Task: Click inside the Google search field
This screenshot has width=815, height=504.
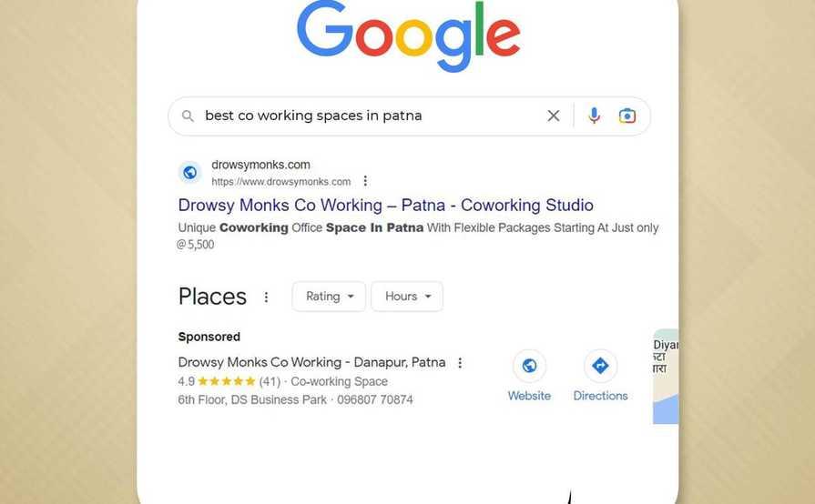Action: (x=364, y=116)
